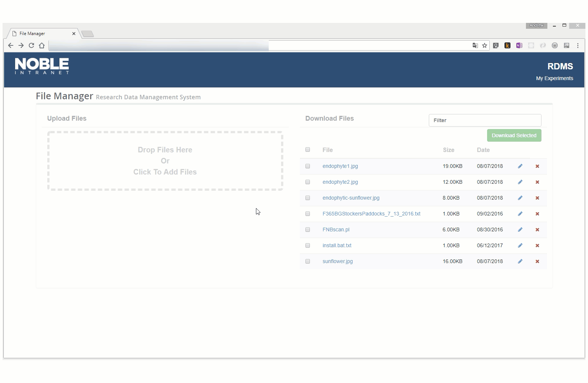Tick the sunflower.jpg checkbox
This screenshot has width=588, height=383.
308,261
